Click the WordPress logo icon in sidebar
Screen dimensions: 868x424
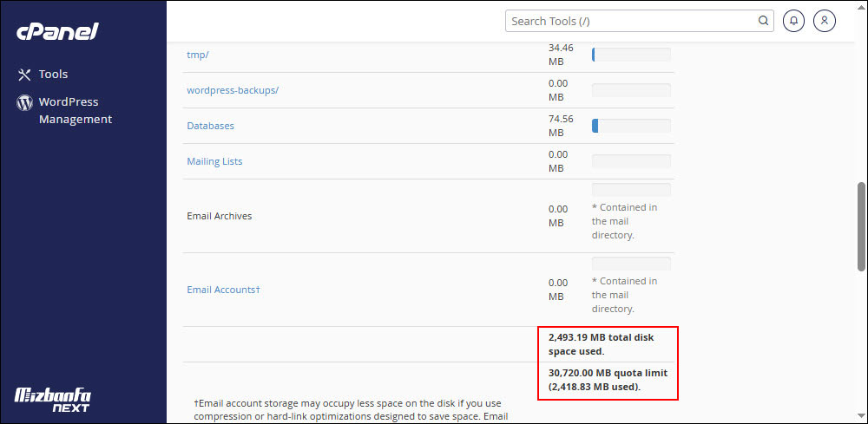tap(24, 103)
